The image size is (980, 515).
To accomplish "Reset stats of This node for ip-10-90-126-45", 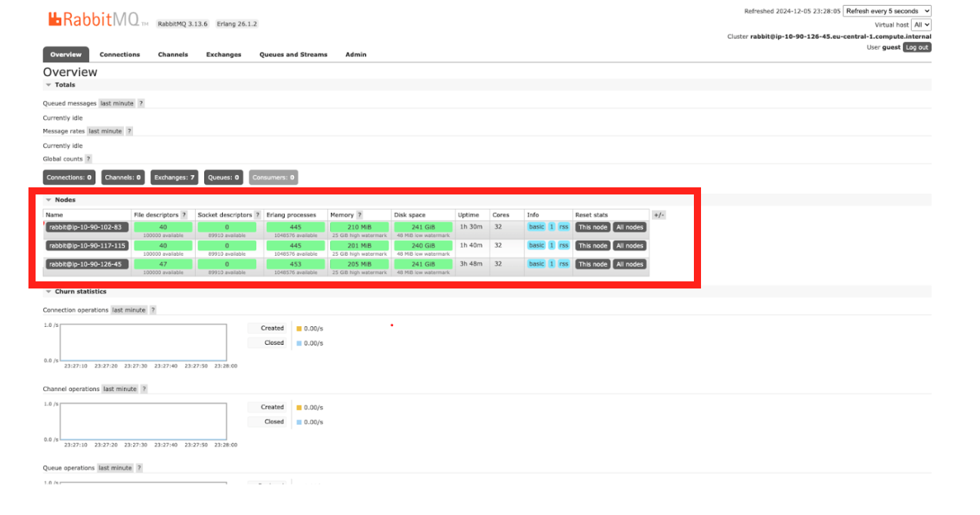I will point(593,264).
